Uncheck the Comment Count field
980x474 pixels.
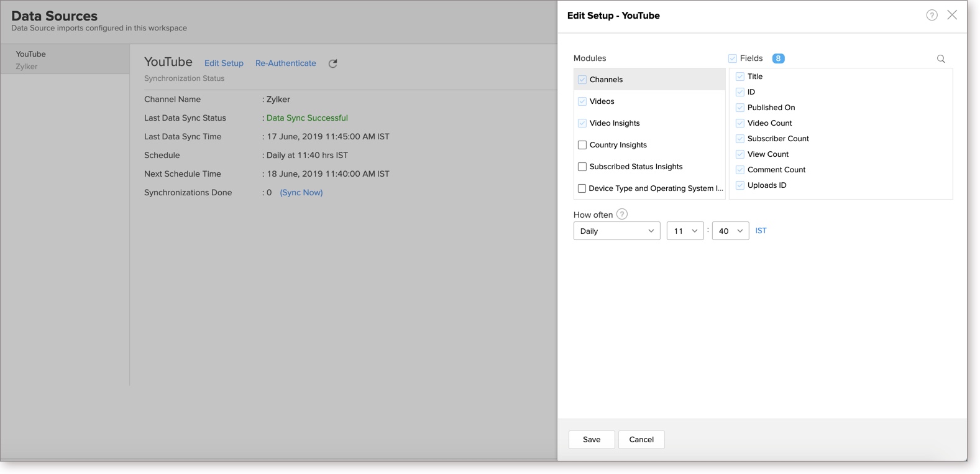click(x=740, y=170)
